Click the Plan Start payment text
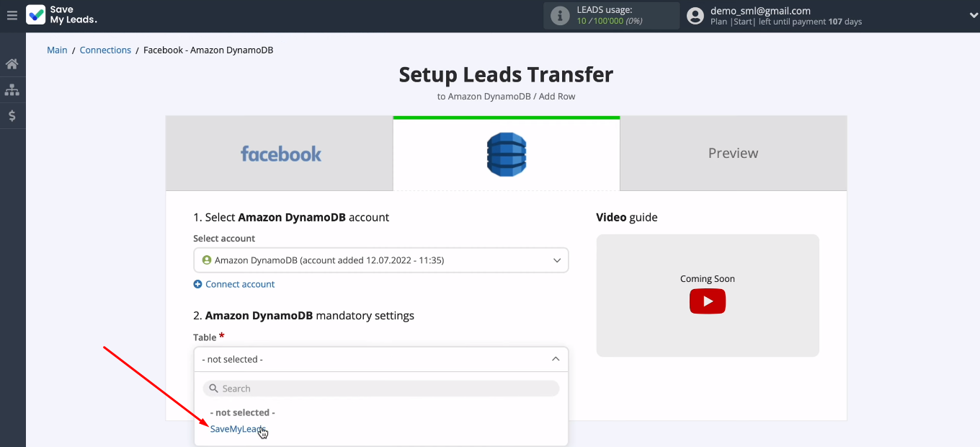The image size is (980, 447). pos(786,22)
